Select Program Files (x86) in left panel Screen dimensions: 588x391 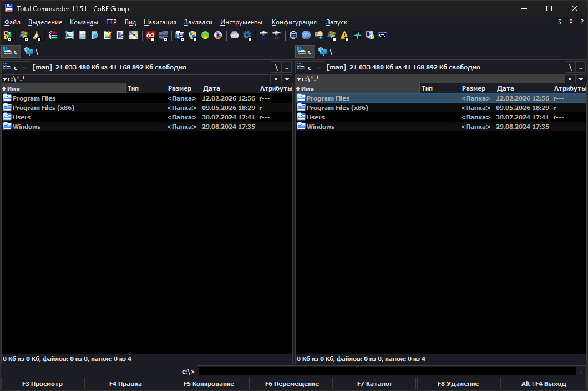(146, 108)
